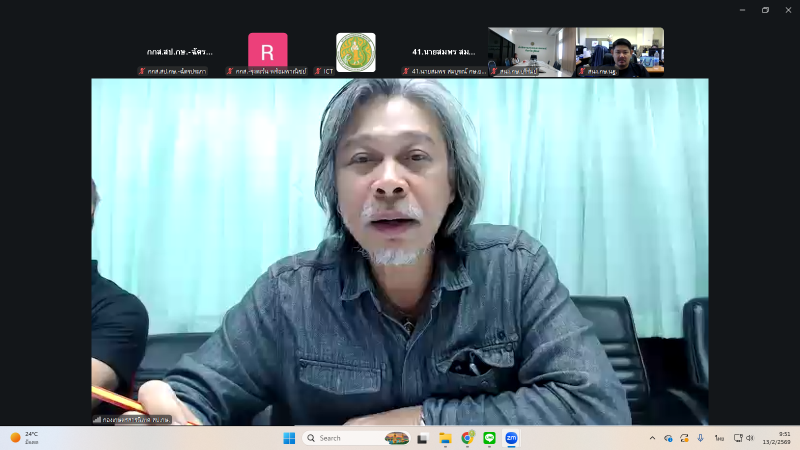Select the ICT participant with the green emblem
Image resolution: width=800 pixels, height=450 pixels.
(x=355, y=52)
